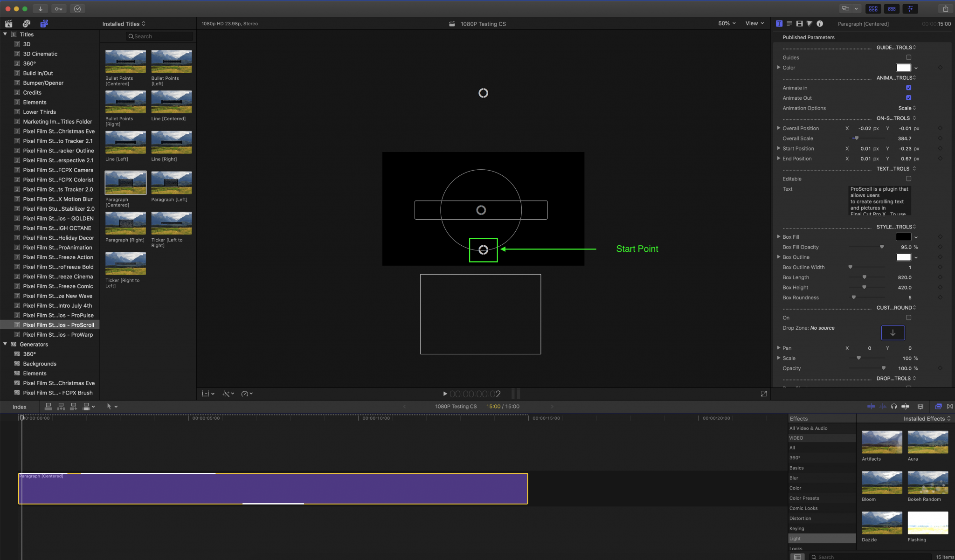Open Installed Titles popup menu
Screen dimensions: 955x560
(x=124, y=24)
